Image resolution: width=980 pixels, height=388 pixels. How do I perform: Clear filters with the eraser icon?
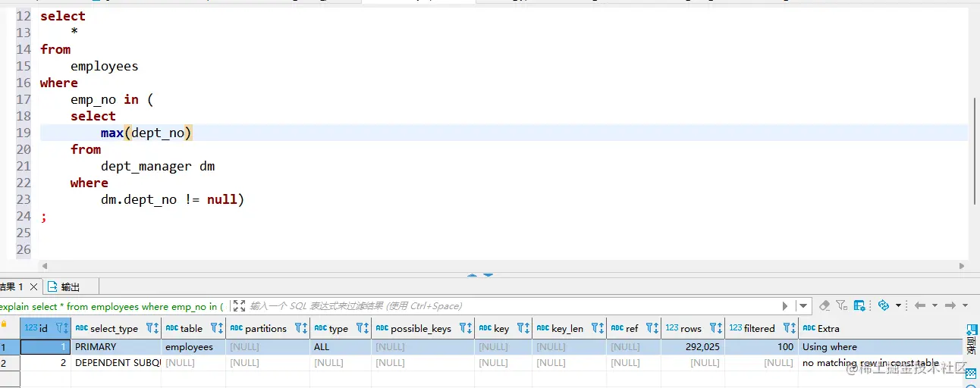pyautogui.click(x=825, y=305)
